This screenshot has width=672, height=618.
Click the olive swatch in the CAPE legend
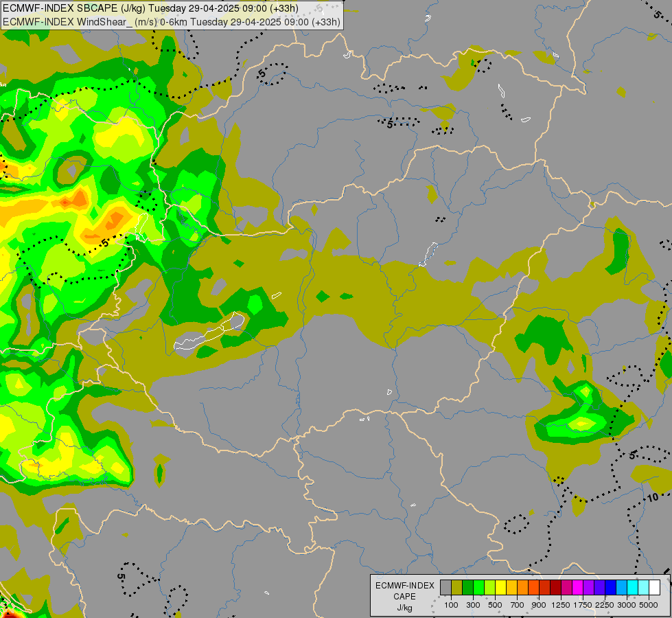click(x=457, y=588)
